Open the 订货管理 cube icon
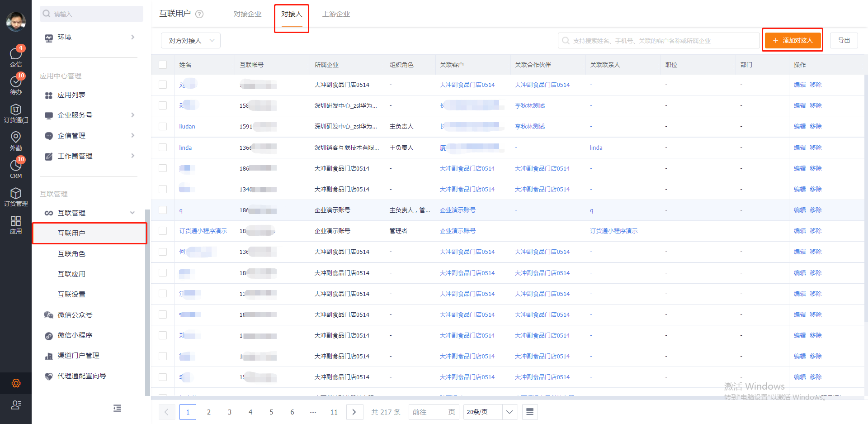 pyautogui.click(x=16, y=193)
